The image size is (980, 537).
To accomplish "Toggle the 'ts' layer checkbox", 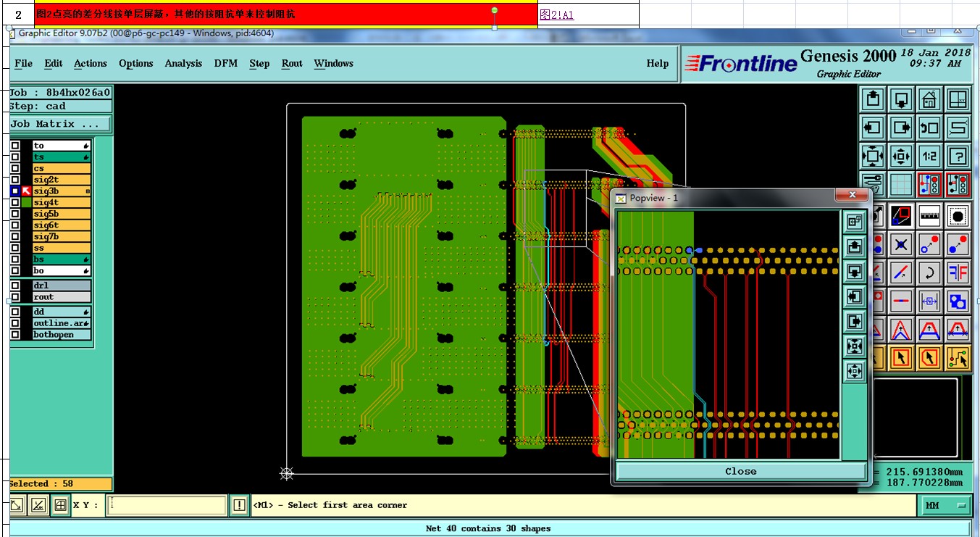I will pyautogui.click(x=15, y=157).
